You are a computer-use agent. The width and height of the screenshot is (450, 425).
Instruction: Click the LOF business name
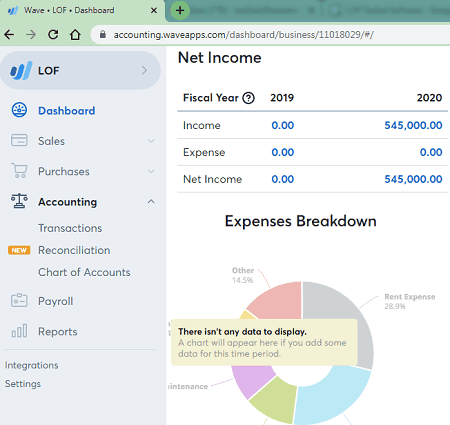[48, 71]
